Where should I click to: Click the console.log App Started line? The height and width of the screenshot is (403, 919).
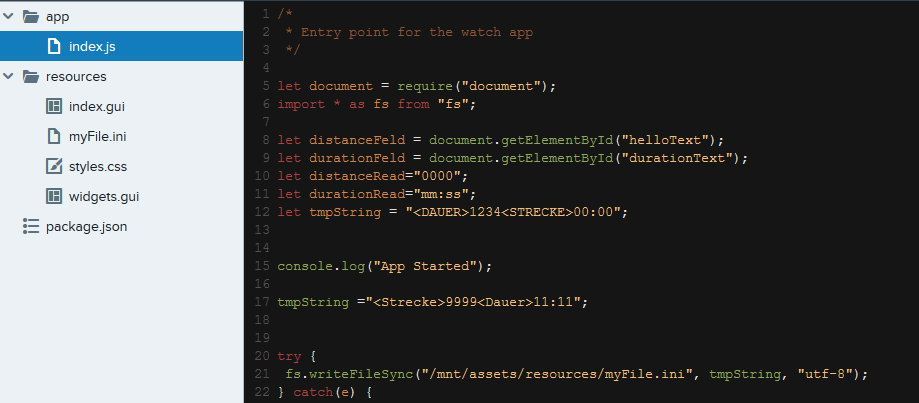coord(384,266)
